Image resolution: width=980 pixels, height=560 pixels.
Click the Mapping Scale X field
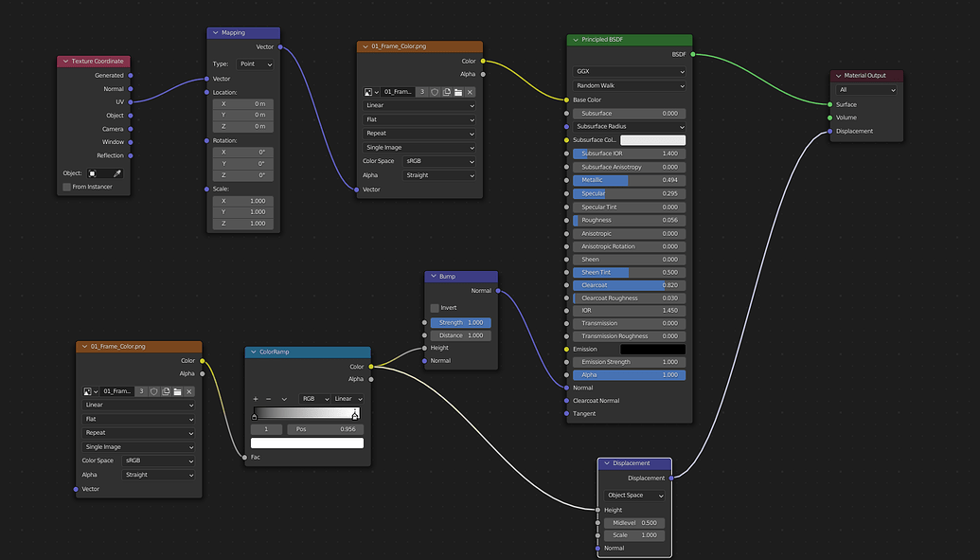pyautogui.click(x=243, y=201)
